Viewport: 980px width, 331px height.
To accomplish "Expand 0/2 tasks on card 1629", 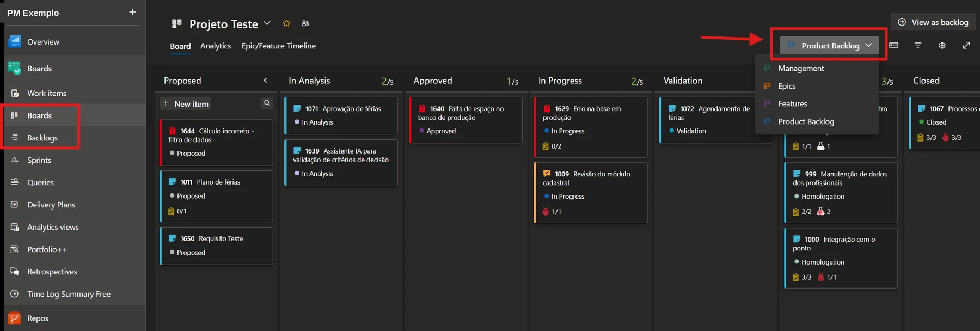I will (552, 146).
